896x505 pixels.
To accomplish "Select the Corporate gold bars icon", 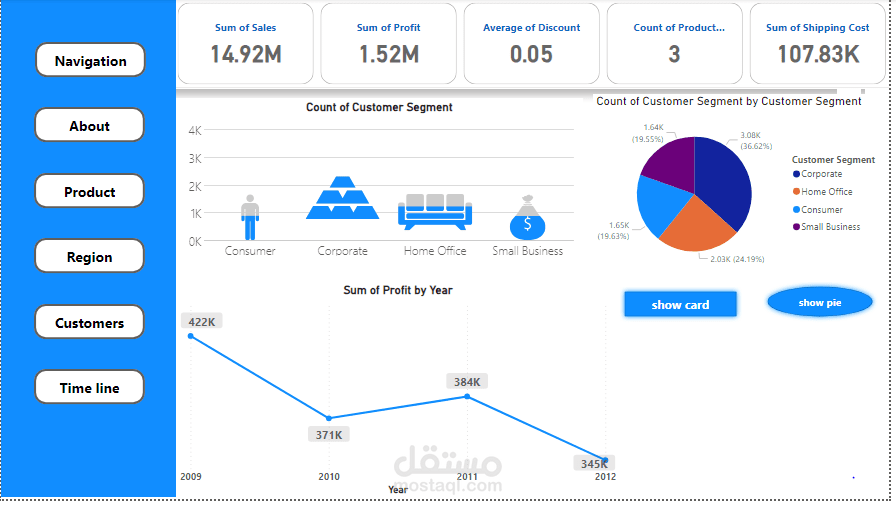I will (342, 198).
